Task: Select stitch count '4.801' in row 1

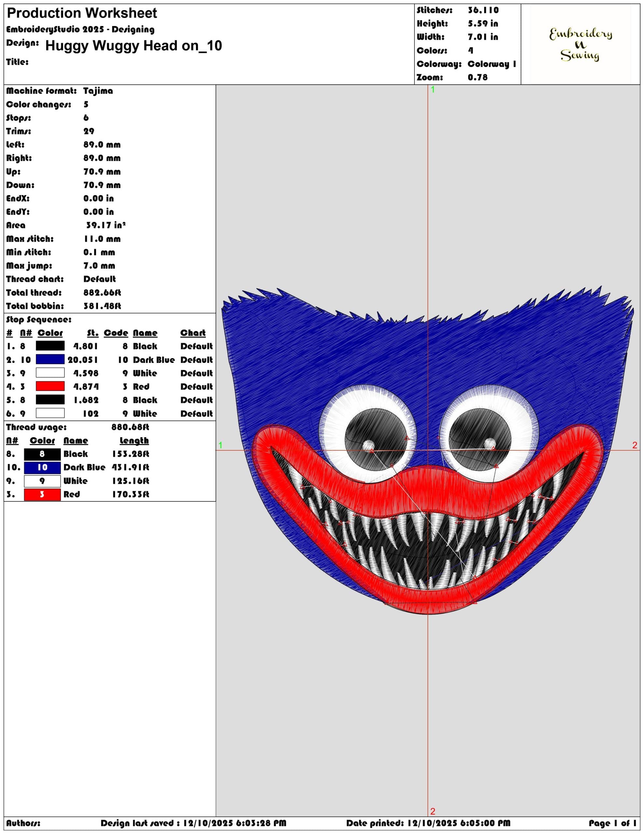Action: coord(86,346)
